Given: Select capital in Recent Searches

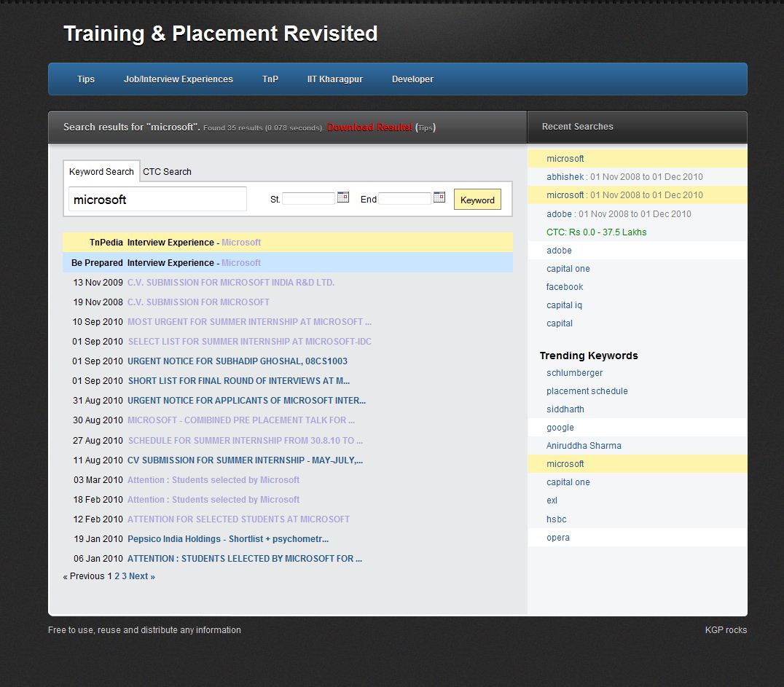Looking at the screenshot, I should click(560, 323).
